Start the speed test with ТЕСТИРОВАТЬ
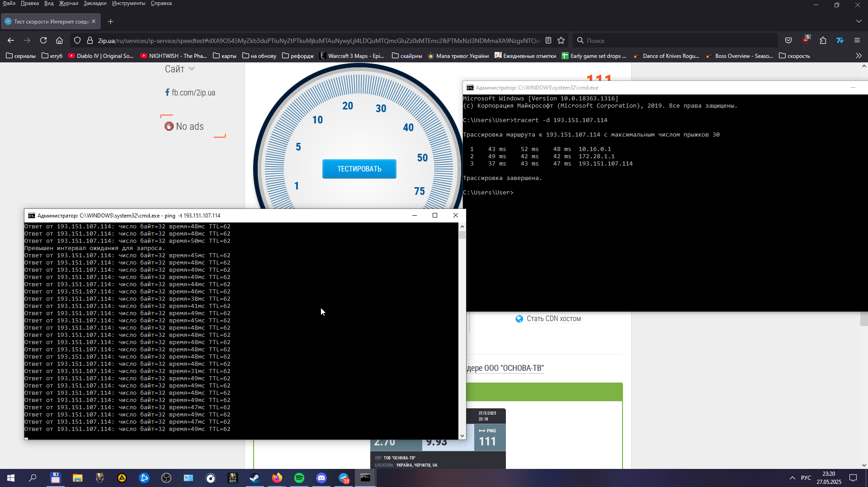This screenshot has height=487, width=868. [x=359, y=169]
